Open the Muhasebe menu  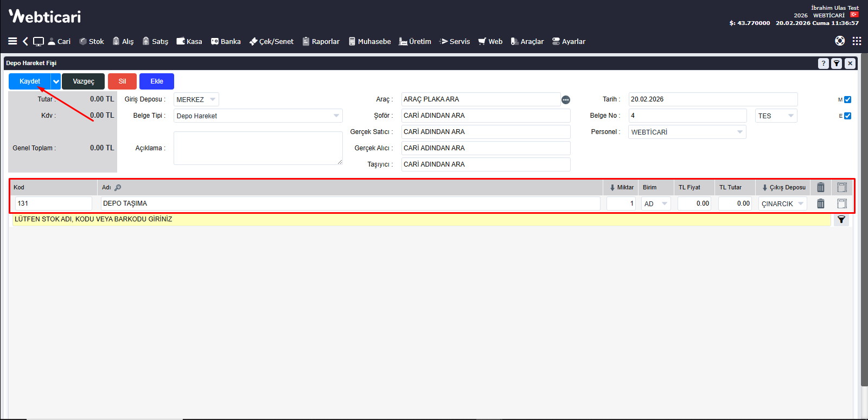(369, 41)
